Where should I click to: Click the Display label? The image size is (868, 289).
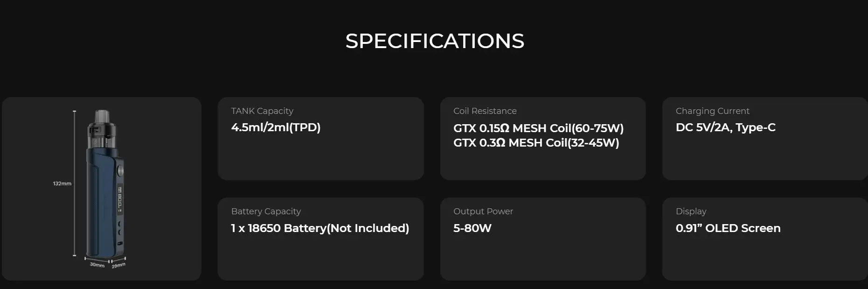[691, 211]
